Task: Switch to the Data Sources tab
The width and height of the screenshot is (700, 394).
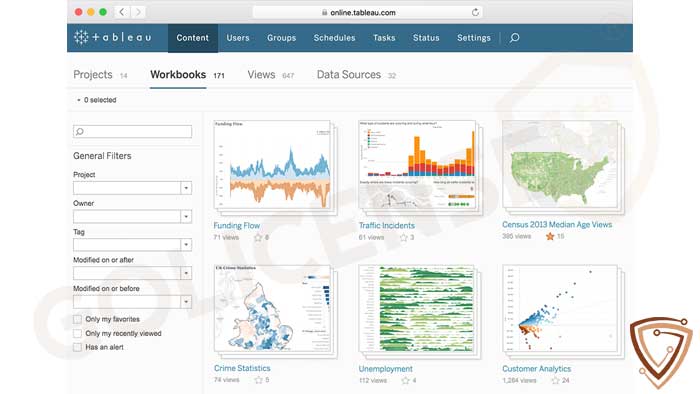Action: 349,75
